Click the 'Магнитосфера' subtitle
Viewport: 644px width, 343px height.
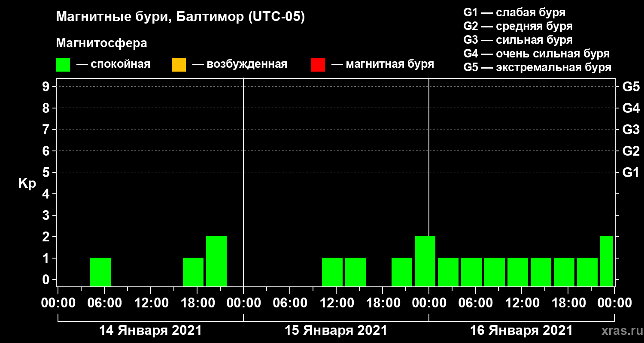[101, 44]
